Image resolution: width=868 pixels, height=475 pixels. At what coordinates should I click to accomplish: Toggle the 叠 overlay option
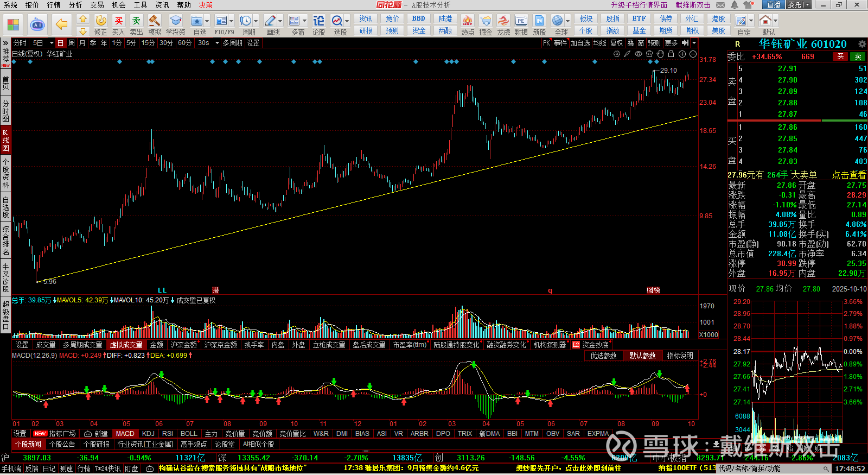(630, 43)
